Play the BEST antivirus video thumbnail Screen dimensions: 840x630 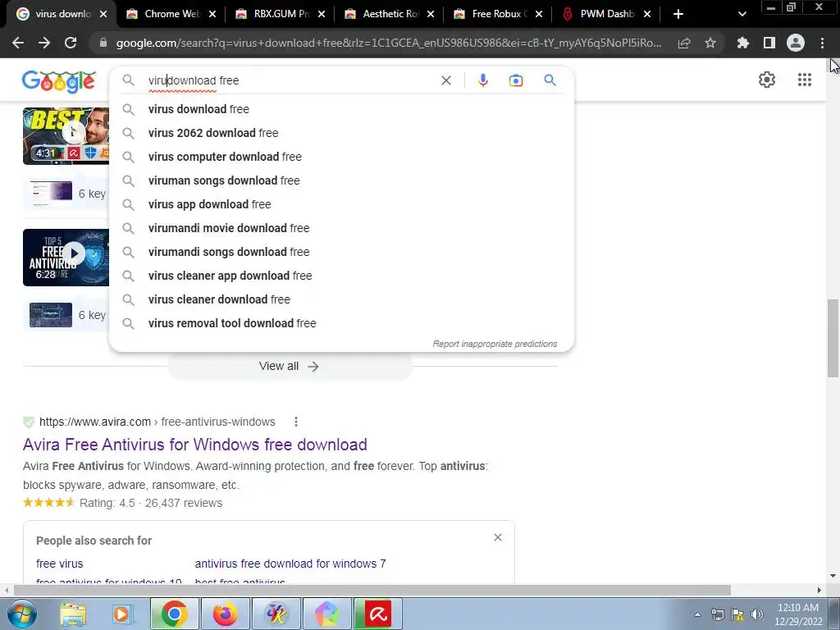(x=66, y=136)
